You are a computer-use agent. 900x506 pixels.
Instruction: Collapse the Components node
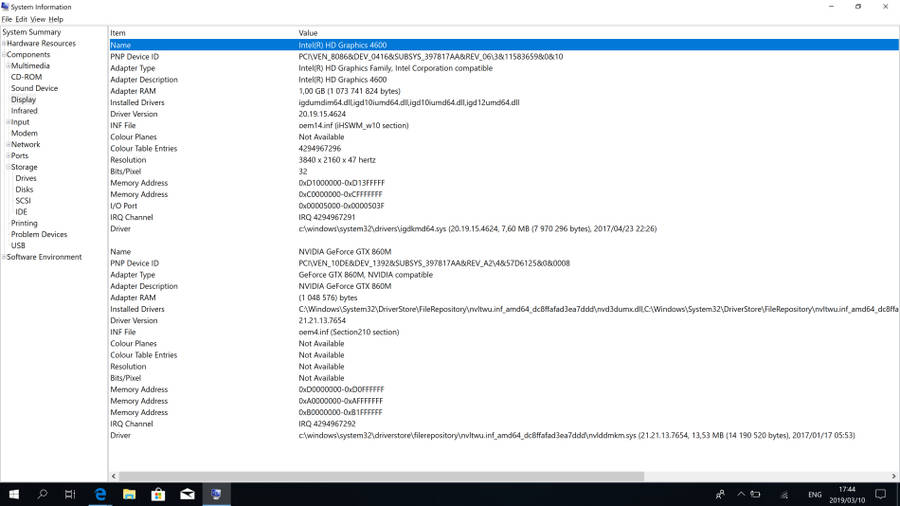(x=3, y=55)
